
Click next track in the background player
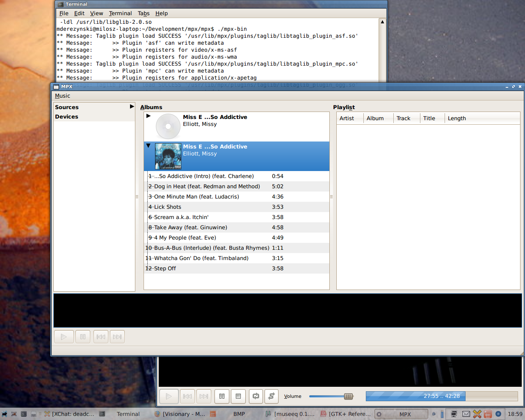(204, 396)
